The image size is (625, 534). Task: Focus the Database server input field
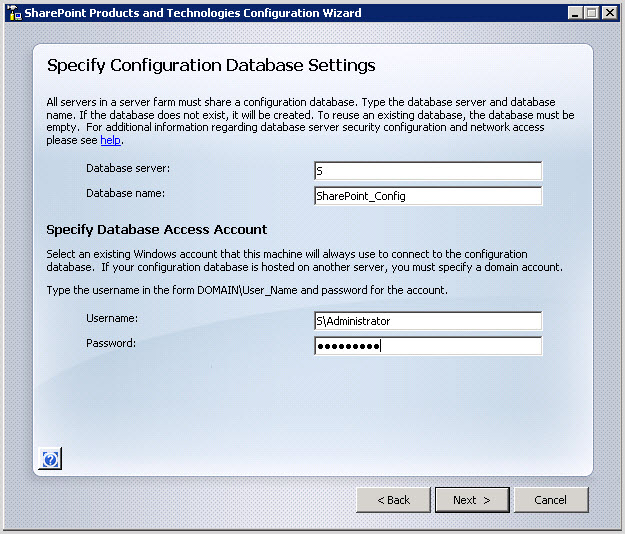(428, 171)
